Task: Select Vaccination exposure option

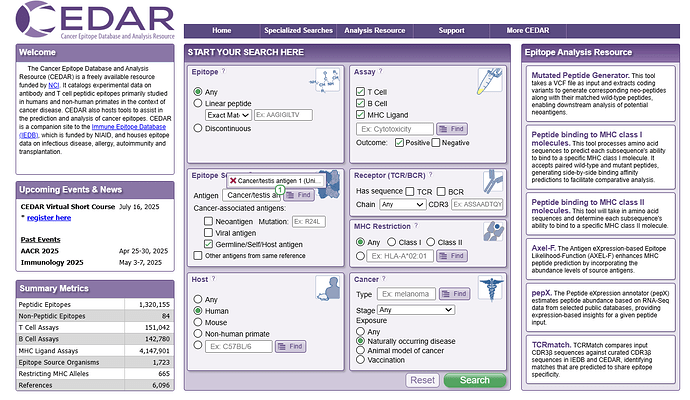Action: tap(360, 360)
